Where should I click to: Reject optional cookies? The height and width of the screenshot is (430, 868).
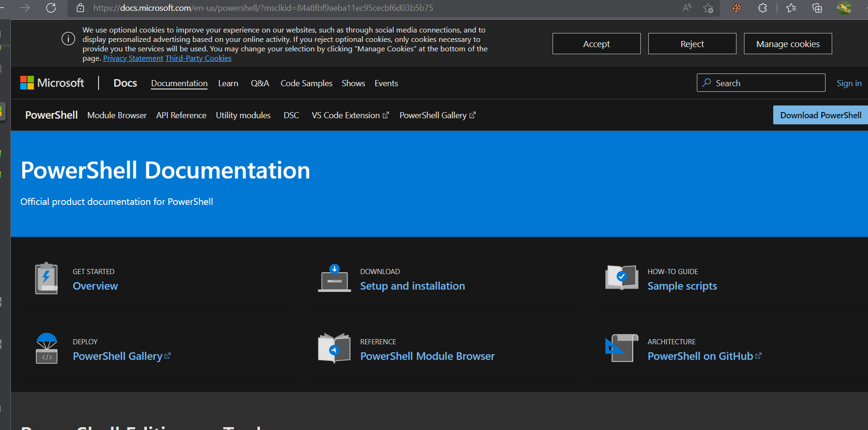(692, 44)
